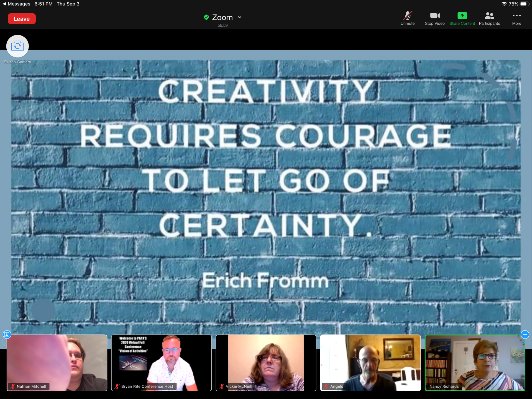Expand the Zoom meeting info chevron

pos(240,17)
